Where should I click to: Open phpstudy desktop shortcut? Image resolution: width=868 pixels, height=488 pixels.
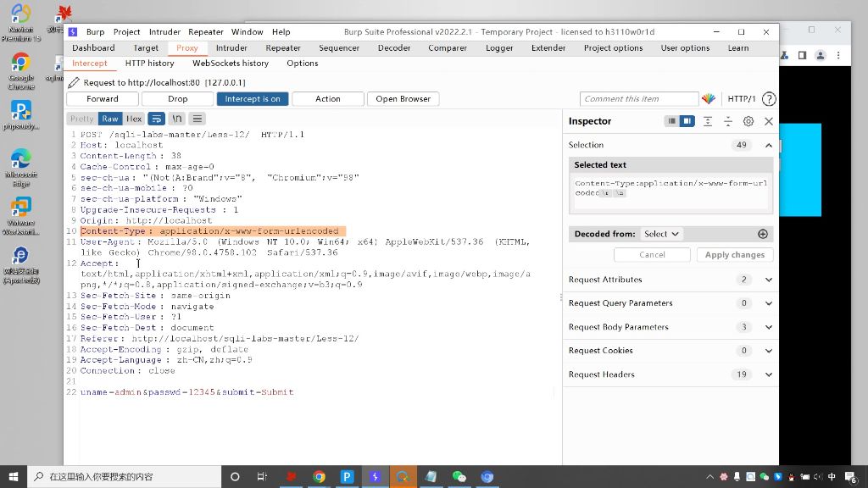[x=21, y=115]
